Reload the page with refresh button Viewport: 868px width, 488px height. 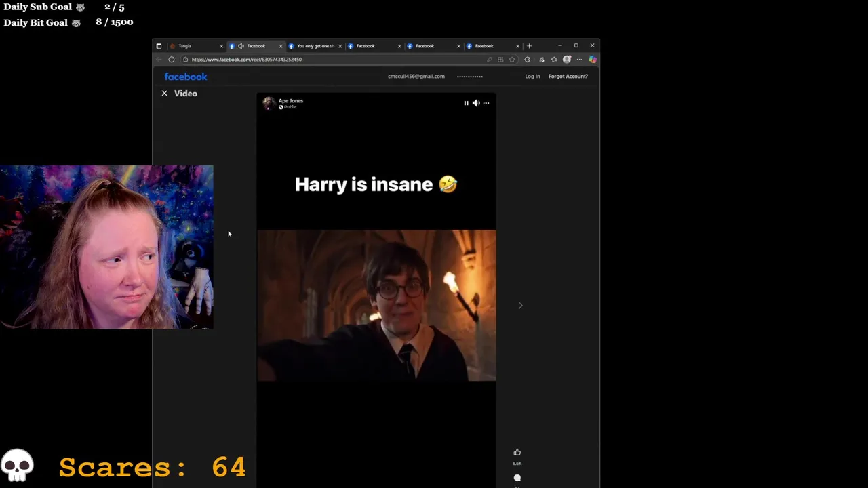pyautogui.click(x=171, y=60)
